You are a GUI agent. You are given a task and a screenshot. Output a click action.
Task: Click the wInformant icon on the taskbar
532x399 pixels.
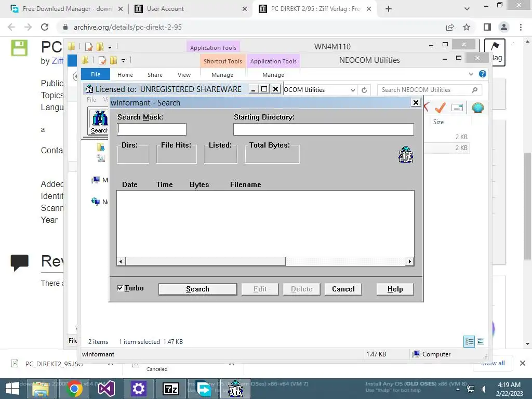tap(235, 389)
